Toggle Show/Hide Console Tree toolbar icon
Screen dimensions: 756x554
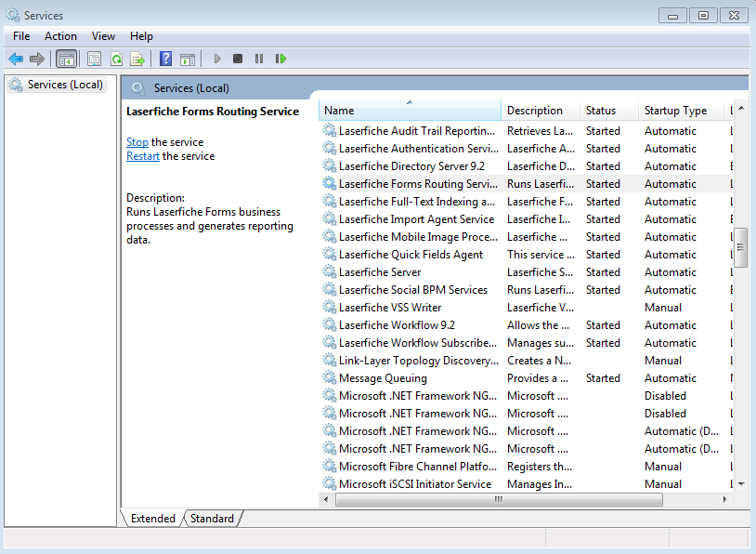pyautogui.click(x=67, y=59)
